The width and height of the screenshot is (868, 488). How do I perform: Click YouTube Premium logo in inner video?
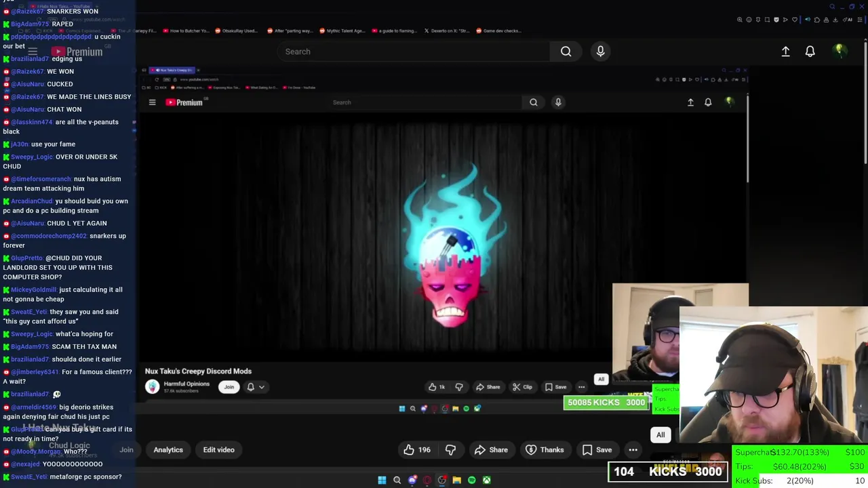(184, 102)
